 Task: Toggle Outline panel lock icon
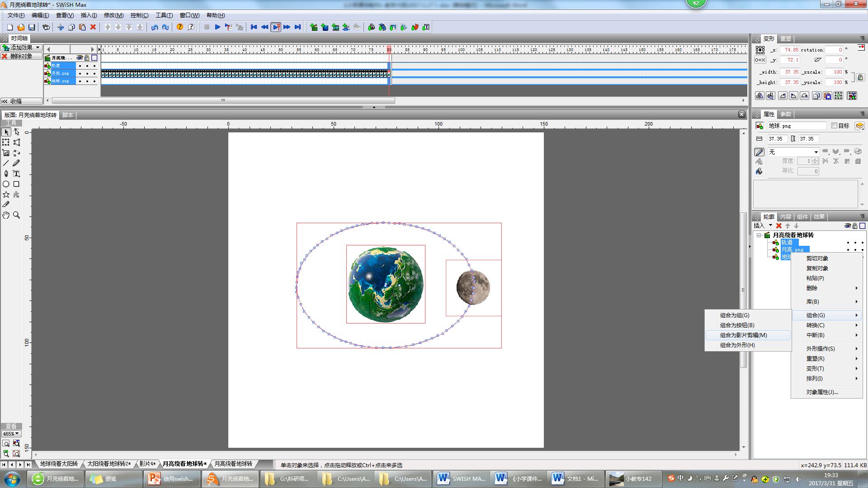coord(855,225)
